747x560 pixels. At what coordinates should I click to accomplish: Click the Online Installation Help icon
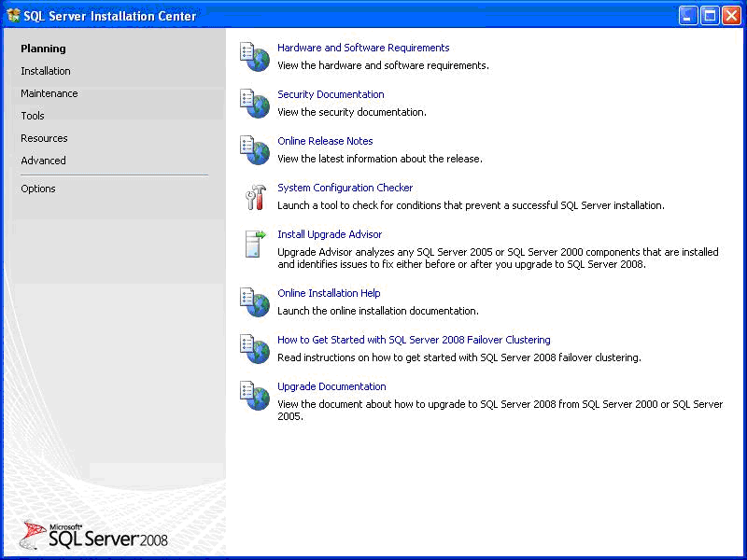point(254,301)
